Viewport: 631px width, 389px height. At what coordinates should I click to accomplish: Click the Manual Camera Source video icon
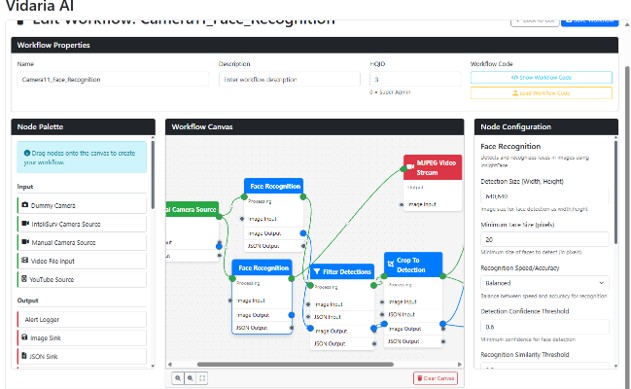click(x=25, y=242)
